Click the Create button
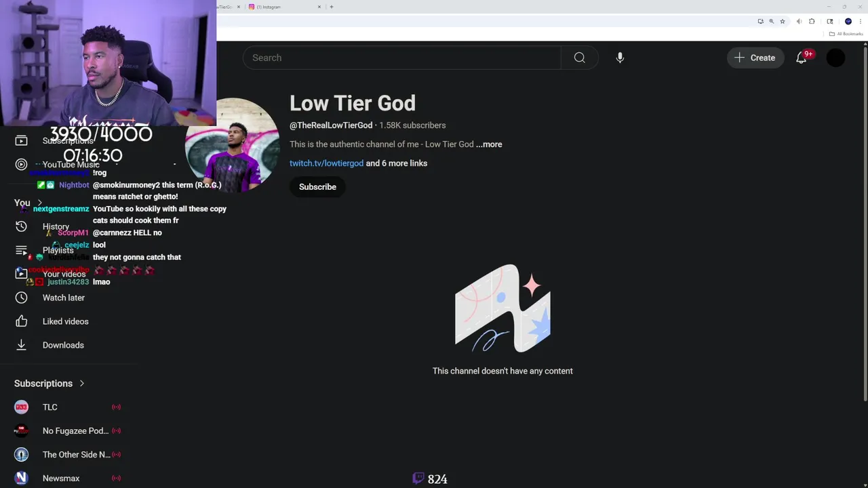868x488 pixels. [x=755, y=58]
